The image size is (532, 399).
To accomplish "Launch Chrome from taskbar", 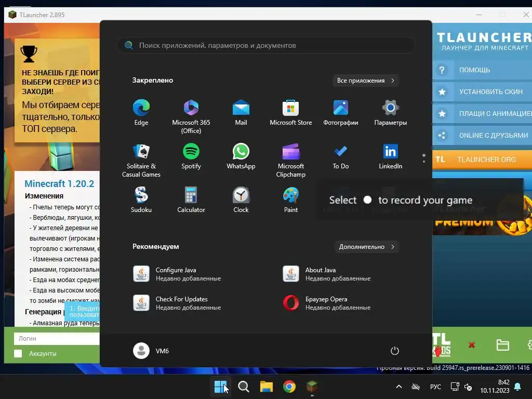I will click(289, 387).
